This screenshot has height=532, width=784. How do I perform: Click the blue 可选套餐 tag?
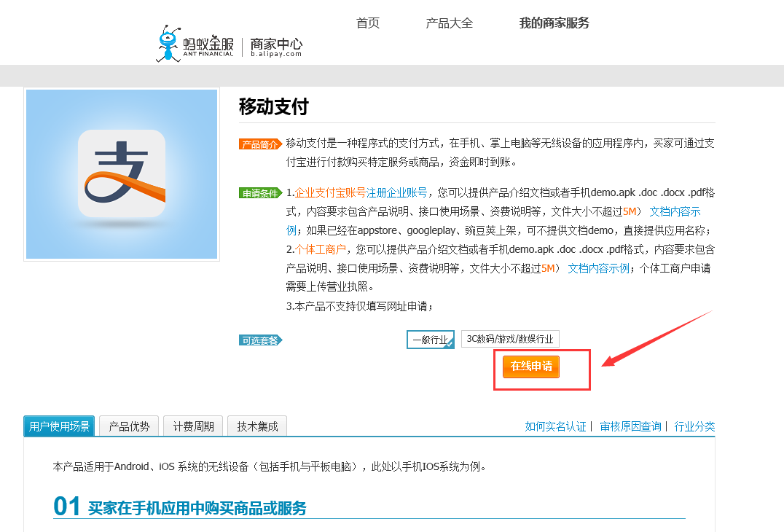tap(259, 340)
